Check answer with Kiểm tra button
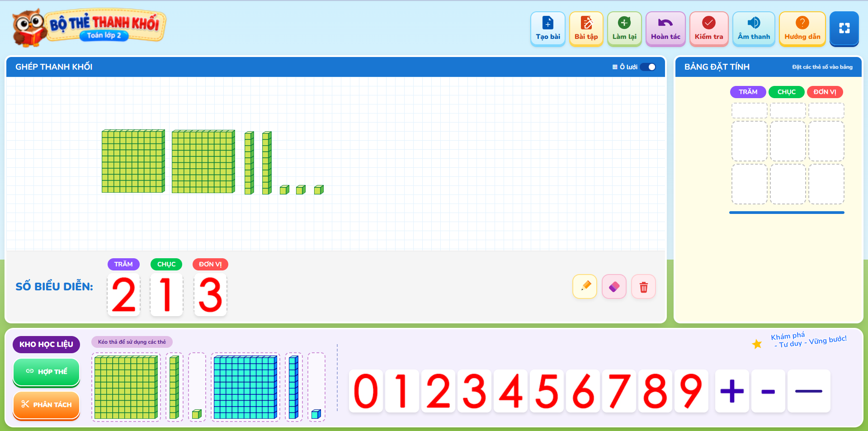Image resolution: width=868 pixels, height=431 pixels. pyautogui.click(x=709, y=29)
